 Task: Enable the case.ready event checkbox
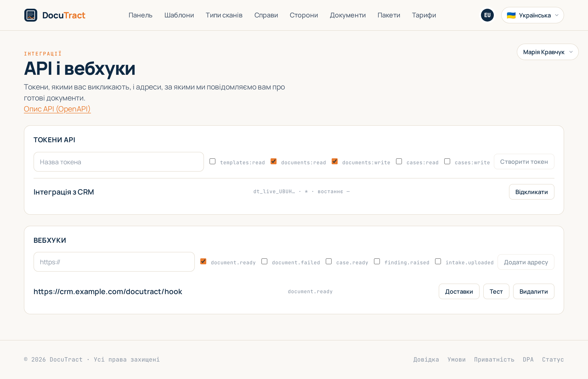pos(329,261)
